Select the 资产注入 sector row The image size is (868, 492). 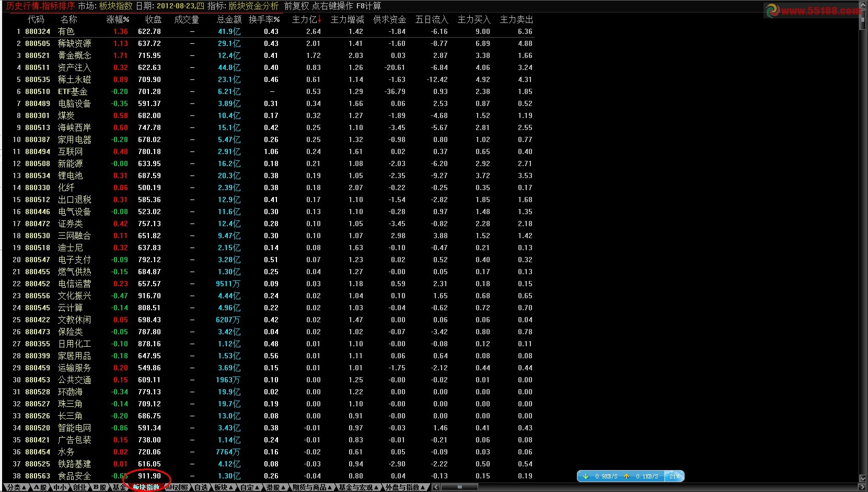(269, 67)
